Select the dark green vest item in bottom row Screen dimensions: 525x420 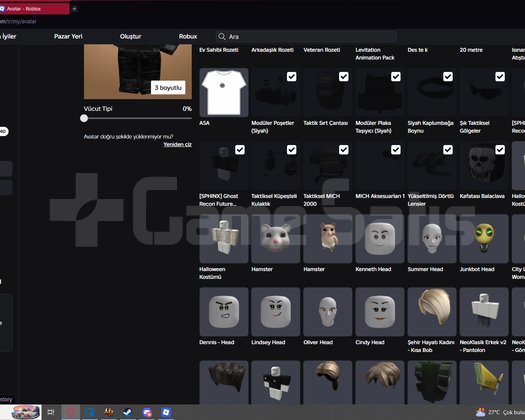(432, 382)
